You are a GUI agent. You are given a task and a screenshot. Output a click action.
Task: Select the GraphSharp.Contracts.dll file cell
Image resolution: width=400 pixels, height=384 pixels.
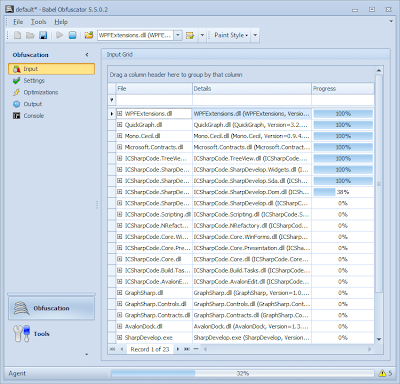[x=154, y=315]
